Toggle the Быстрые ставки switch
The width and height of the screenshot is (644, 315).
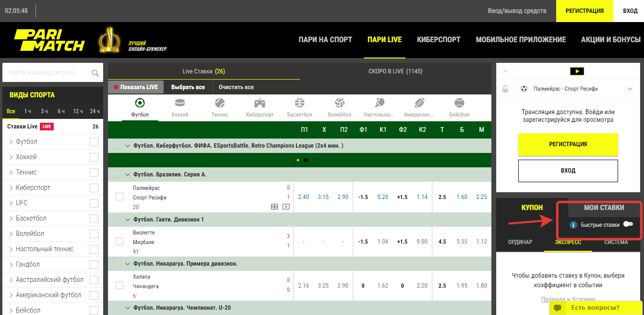click(628, 224)
